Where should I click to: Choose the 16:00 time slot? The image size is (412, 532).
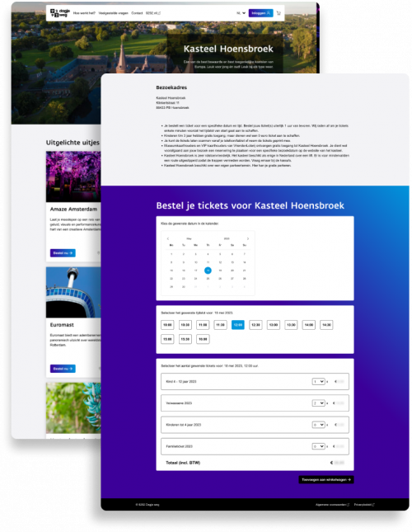tap(203, 339)
